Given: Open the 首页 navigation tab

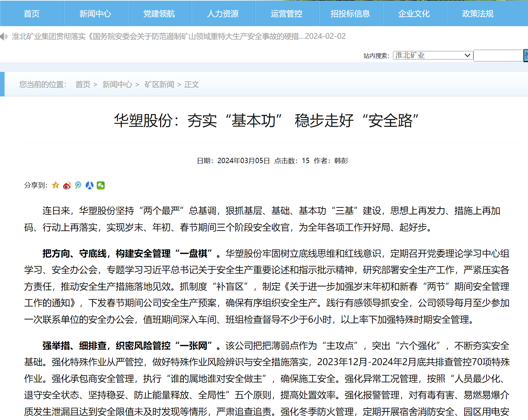Looking at the screenshot, I should tap(32, 14).
